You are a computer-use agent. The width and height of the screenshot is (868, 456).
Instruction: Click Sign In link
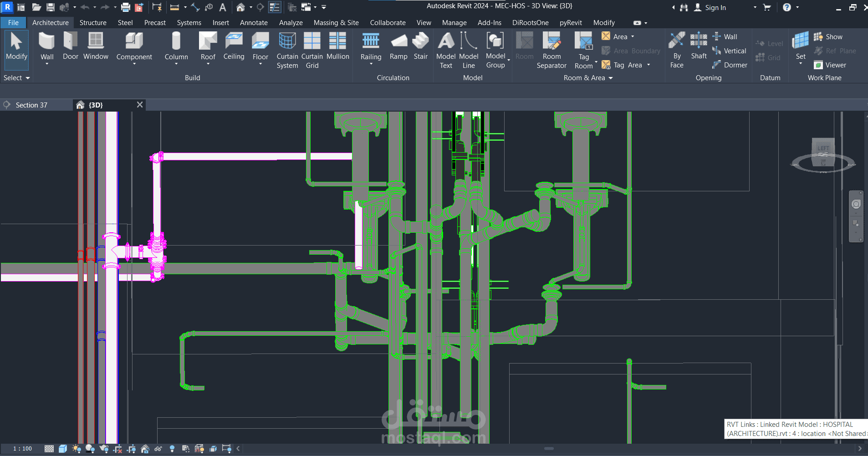point(715,8)
